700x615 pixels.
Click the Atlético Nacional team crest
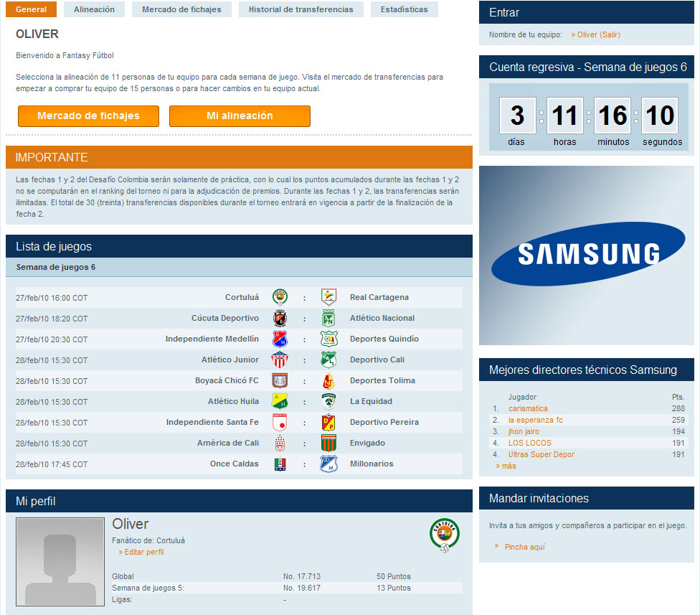coord(328,318)
